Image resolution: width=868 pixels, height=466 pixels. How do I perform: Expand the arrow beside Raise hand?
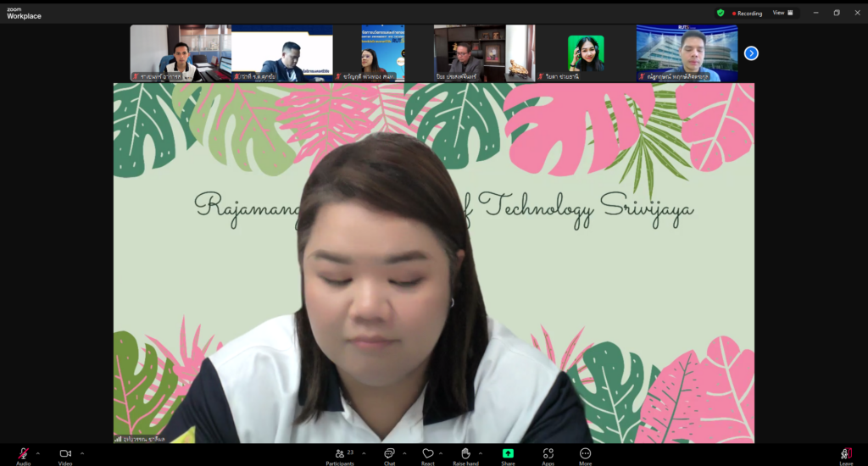pos(481,453)
